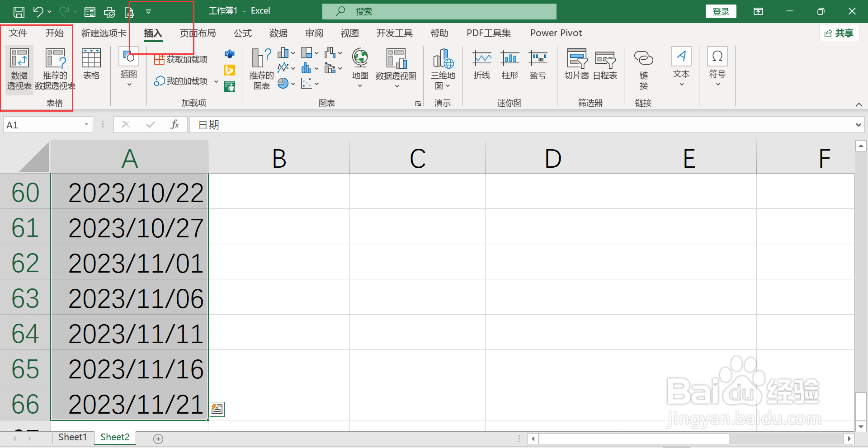The image size is (868, 448).
Task: Click the insert function fx icon
Action: pos(175,124)
